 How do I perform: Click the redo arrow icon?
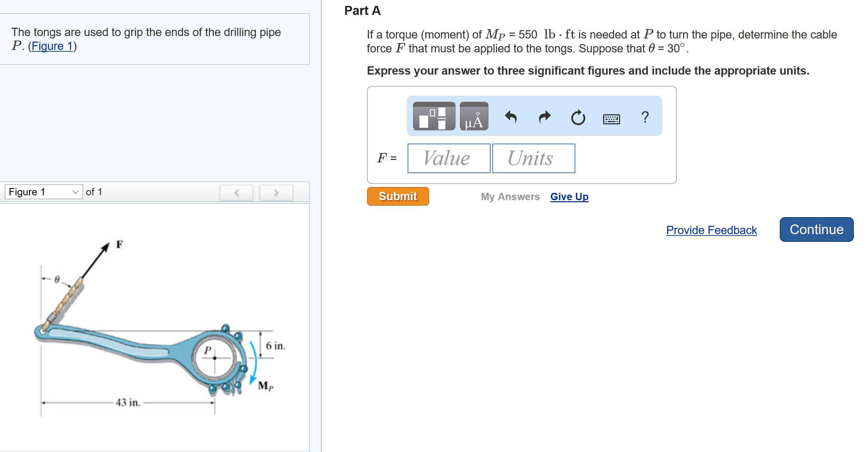544,117
